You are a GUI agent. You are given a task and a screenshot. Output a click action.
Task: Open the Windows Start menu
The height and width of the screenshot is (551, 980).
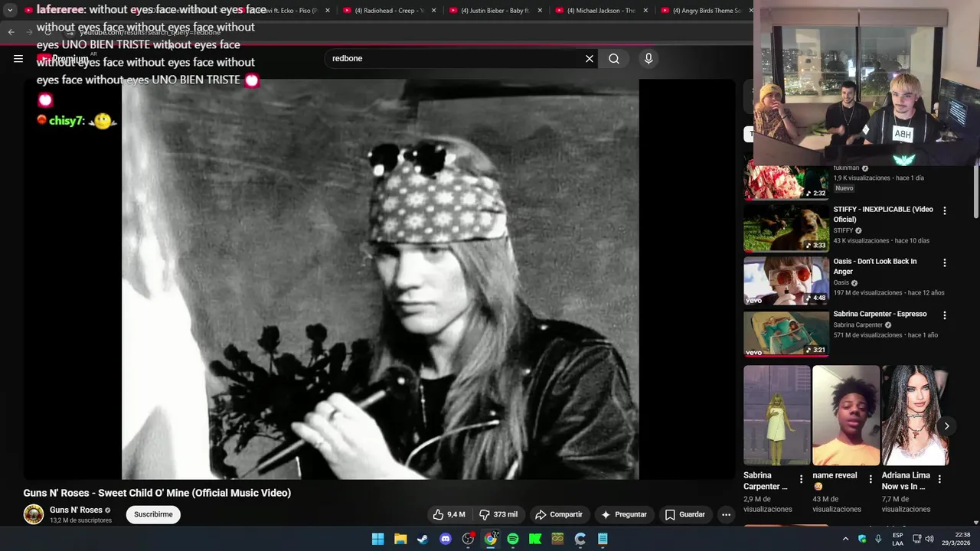[377, 539]
